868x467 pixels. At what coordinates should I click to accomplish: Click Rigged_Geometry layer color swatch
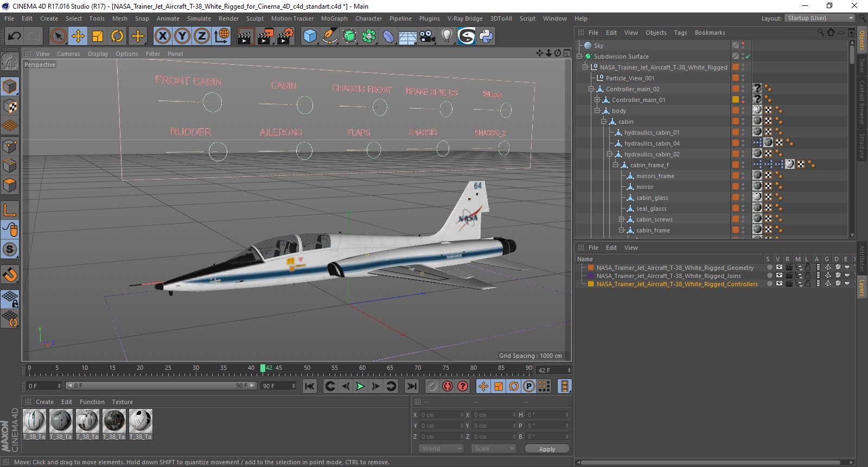click(591, 268)
